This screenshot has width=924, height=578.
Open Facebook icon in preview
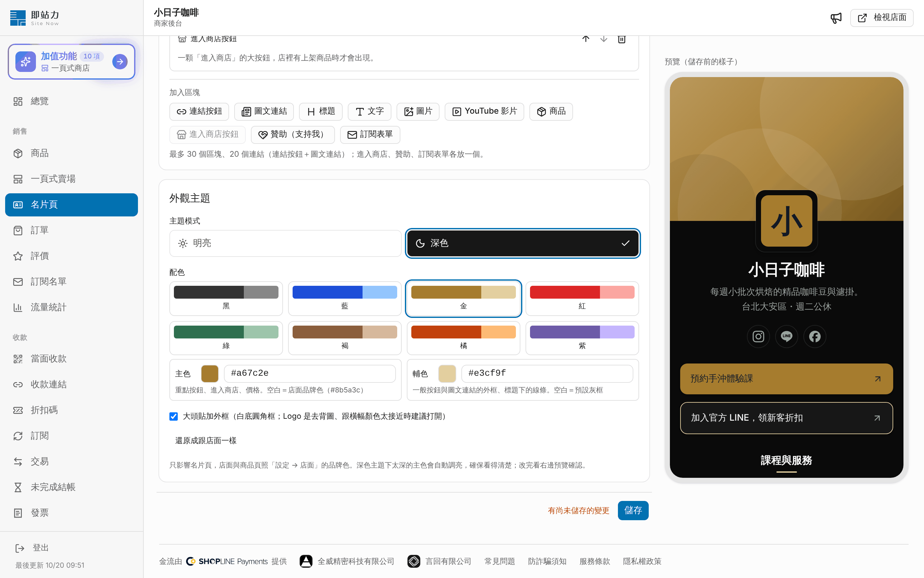[814, 337]
